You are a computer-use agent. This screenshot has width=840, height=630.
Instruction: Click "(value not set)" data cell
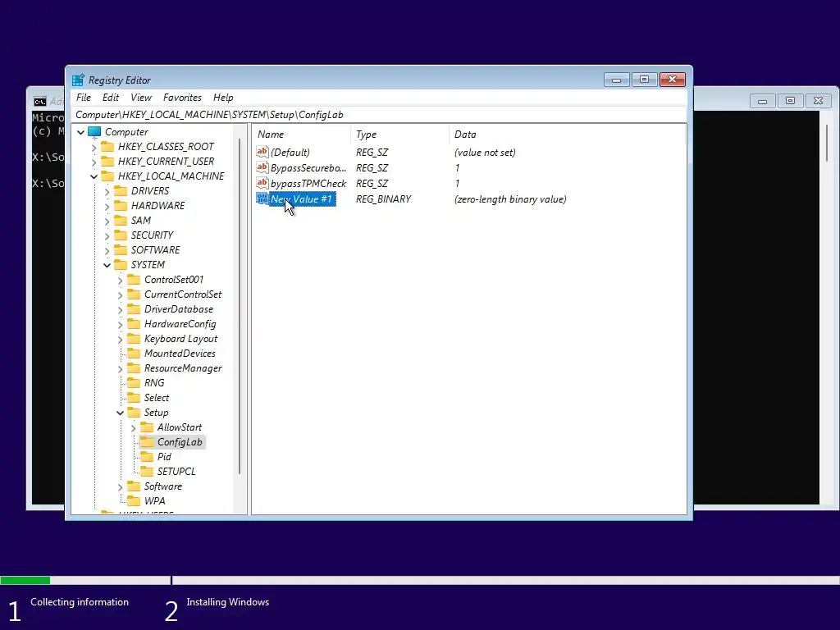[x=485, y=152]
